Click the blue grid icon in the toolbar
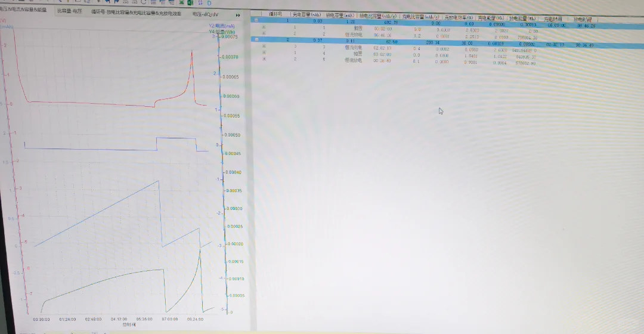 [x=200, y=2]
